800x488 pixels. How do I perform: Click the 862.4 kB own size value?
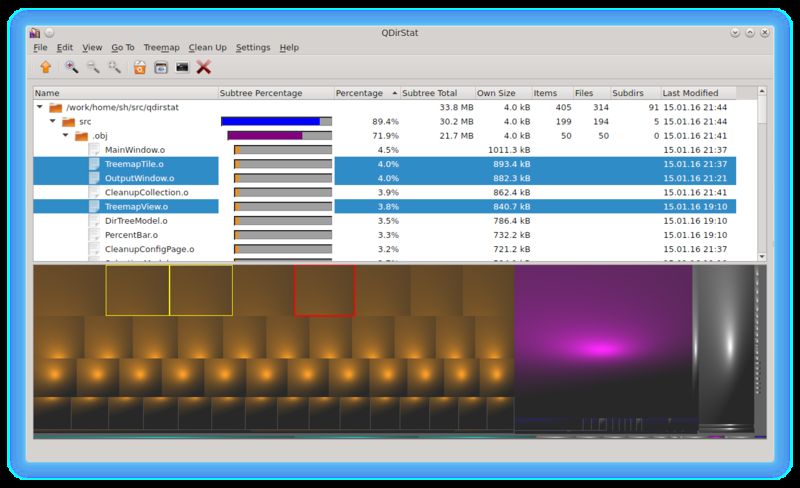[x=512, y=192]
